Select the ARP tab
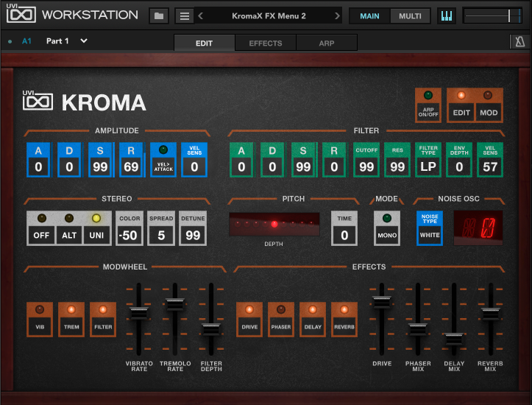Viewport: 532px width, 405px height. click(x=327, y=43)
